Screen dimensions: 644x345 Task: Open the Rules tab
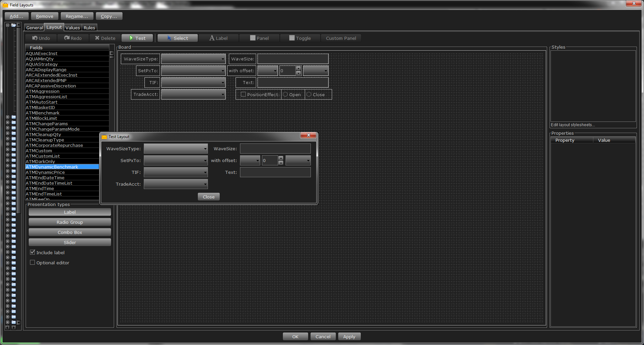click(89, 28)
